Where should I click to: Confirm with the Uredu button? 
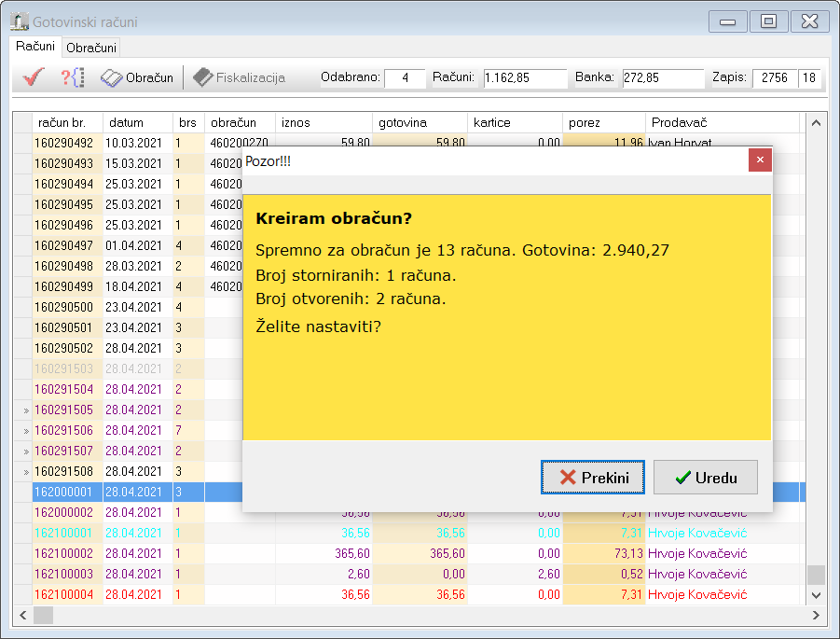(705, 478)
